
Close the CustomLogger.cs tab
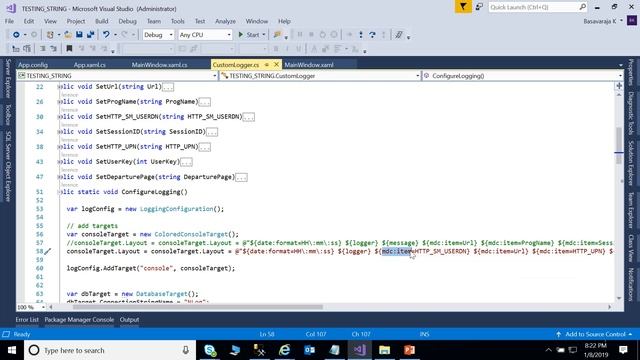276,64
